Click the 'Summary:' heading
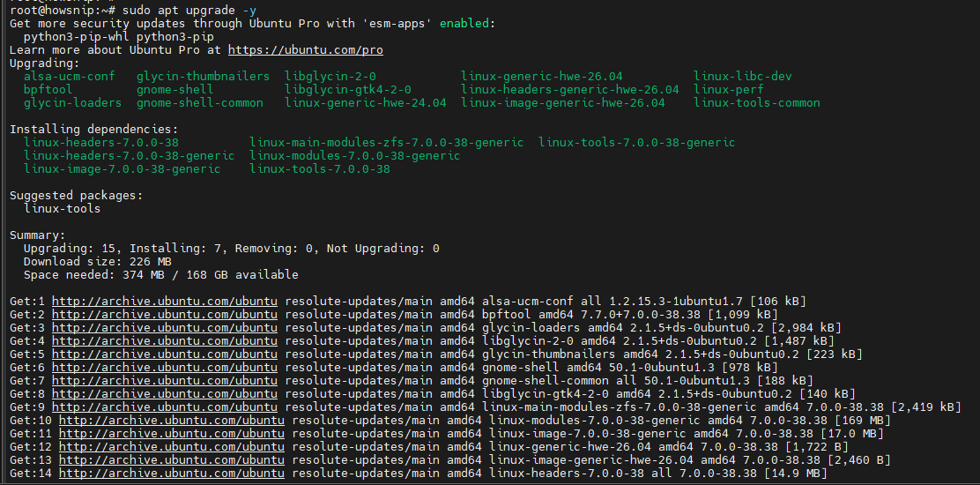 [38, 235]
